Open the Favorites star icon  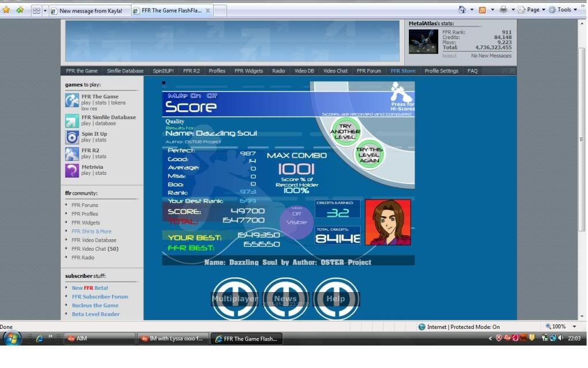(6, 10)
